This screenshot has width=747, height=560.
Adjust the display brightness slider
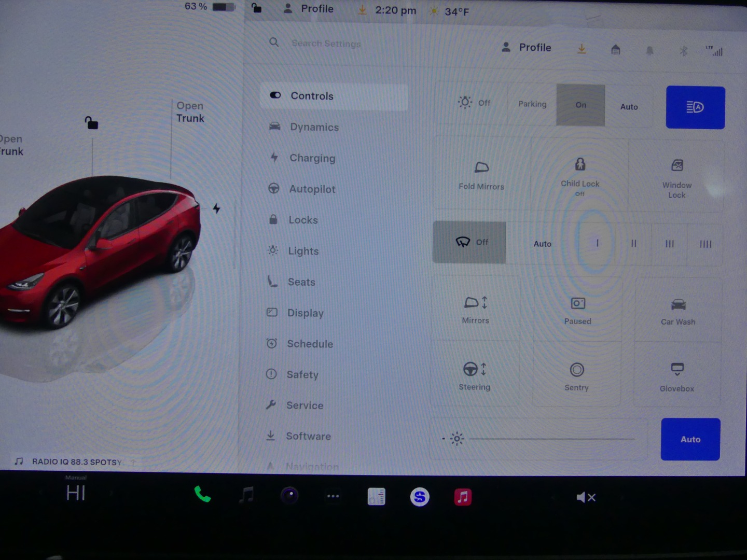[551, 439]
